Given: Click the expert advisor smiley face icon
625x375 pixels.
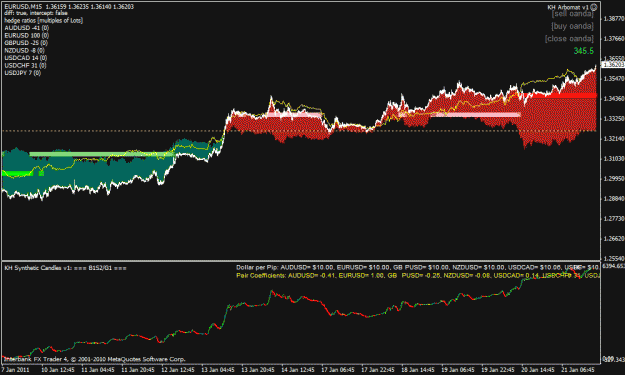Looking at the screenshot, I should tap(594, 7).
